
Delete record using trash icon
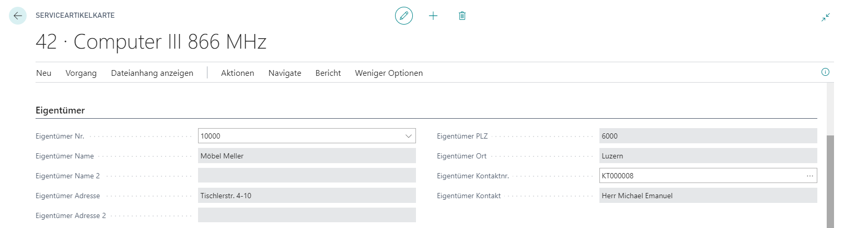[x=462, y=16]
